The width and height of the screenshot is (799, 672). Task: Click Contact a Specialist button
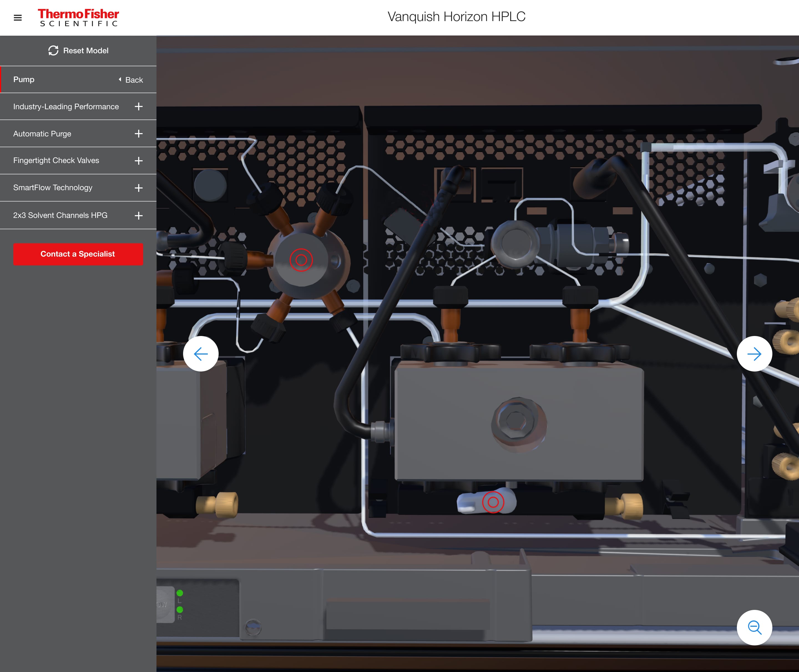coord(77,254)
